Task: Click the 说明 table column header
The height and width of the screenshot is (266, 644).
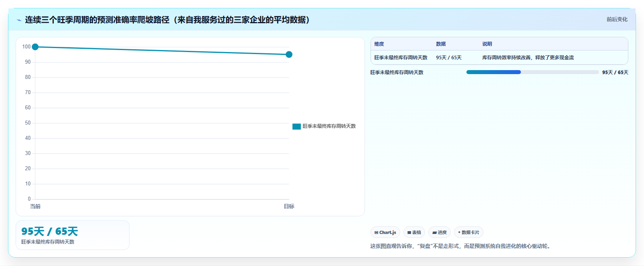Action: [487, 44]
